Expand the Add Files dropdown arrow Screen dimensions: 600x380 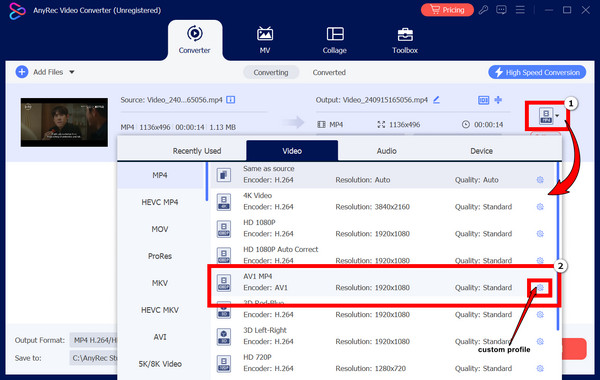coord(72,72)
